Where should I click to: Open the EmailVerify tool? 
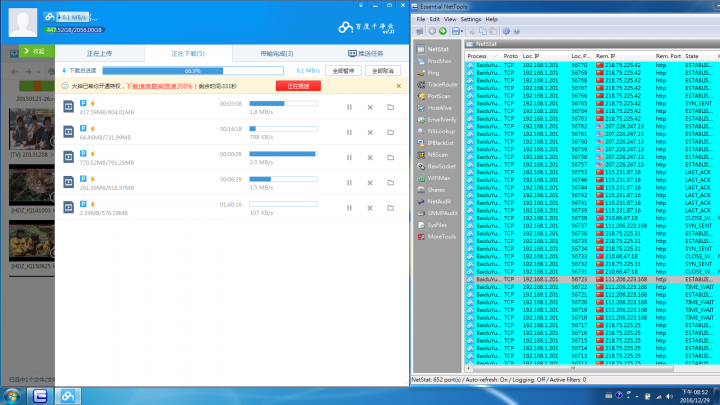click(x=437, y=119)
